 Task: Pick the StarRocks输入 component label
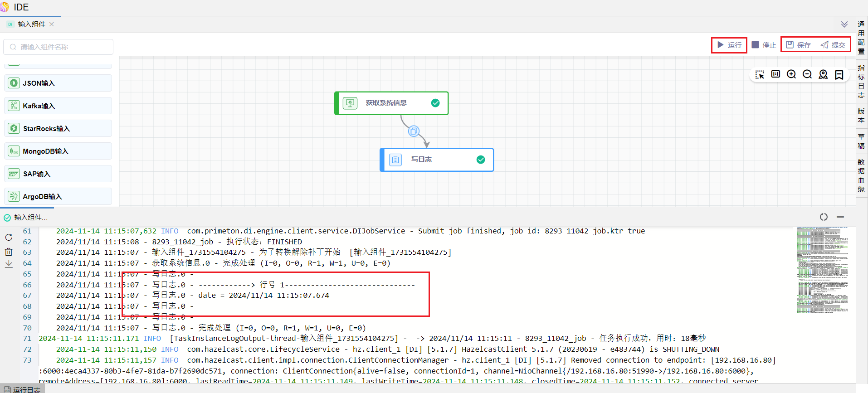(47, 129)
